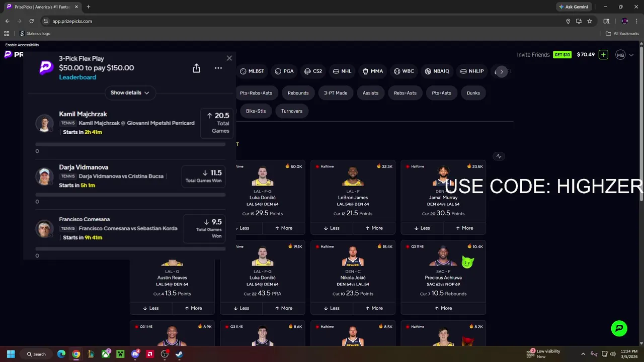644x362 pixels.
Task: Click the GET $10 badge
Action: [562, 55]
